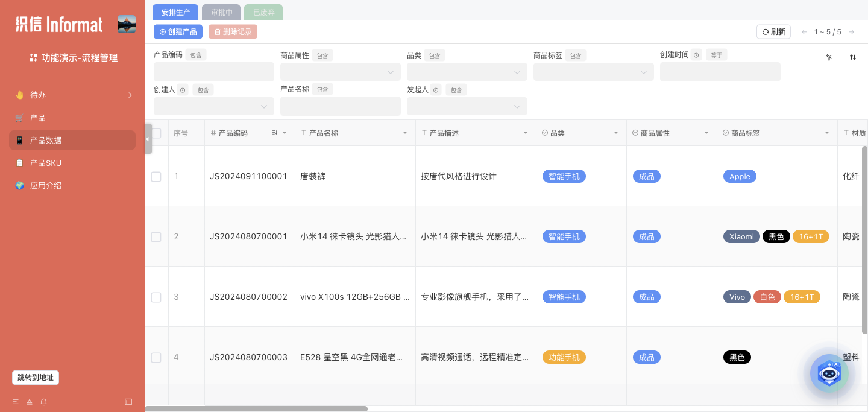Click the sort icon in 产品编码 column header
The image size is (868, 412).
pyautogui.click(x=275, y=133)
